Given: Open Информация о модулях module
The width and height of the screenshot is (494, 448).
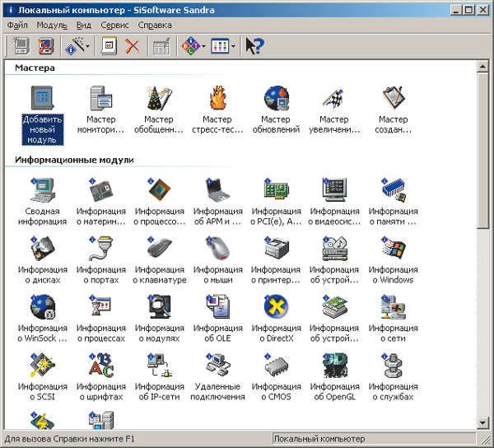Looking at the screenshot, I should pyautogui.click(x=159, y=319).
